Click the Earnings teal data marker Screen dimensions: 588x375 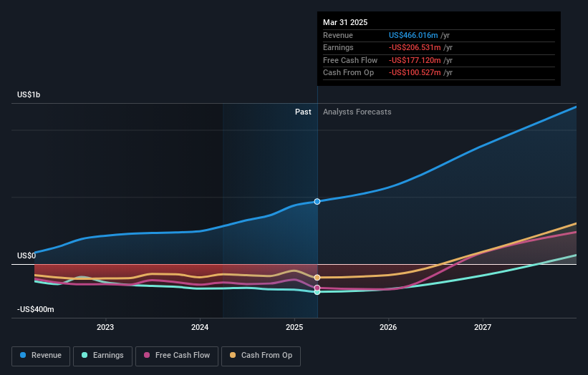coord(317,292)
